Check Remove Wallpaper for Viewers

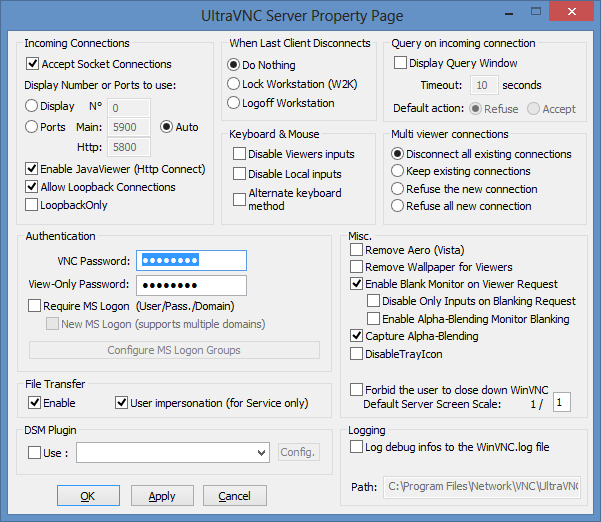pyautogui.click(x=356, y=267)
